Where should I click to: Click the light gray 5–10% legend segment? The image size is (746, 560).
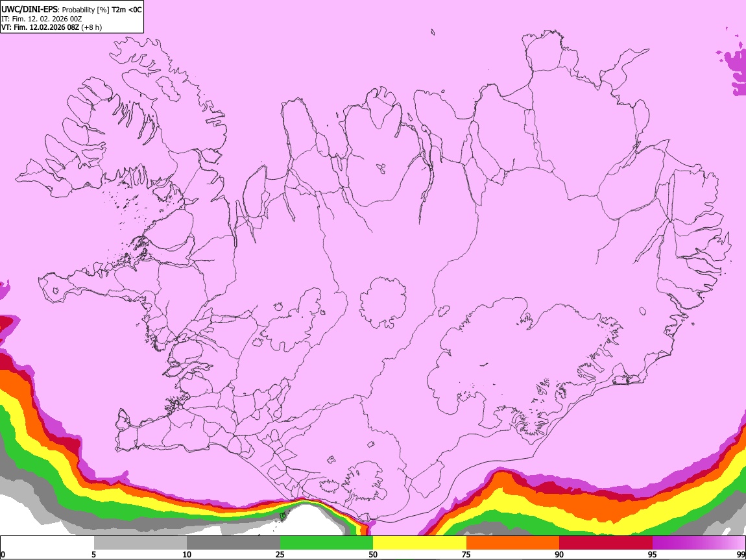click(140, 543)
